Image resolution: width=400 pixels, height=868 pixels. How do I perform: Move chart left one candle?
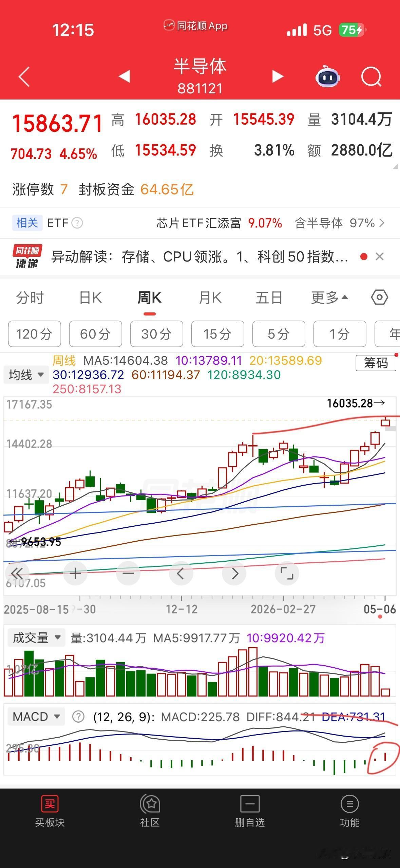181,574
